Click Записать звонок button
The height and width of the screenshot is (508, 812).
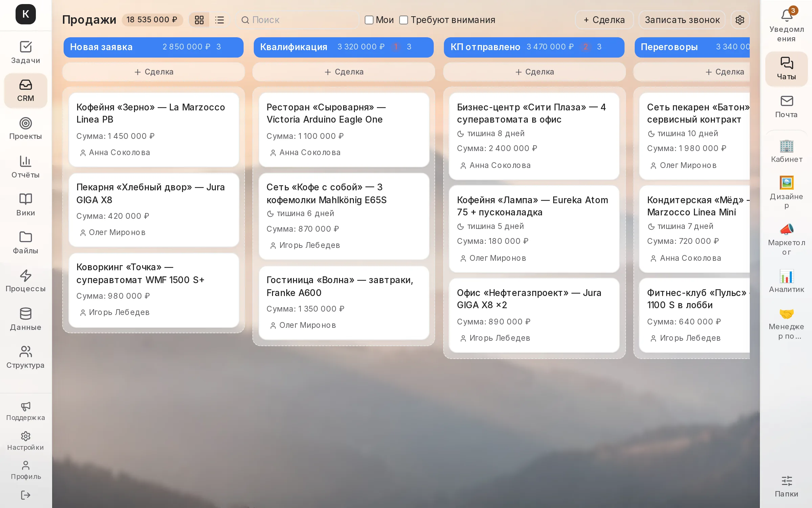(x=682, y=20)
